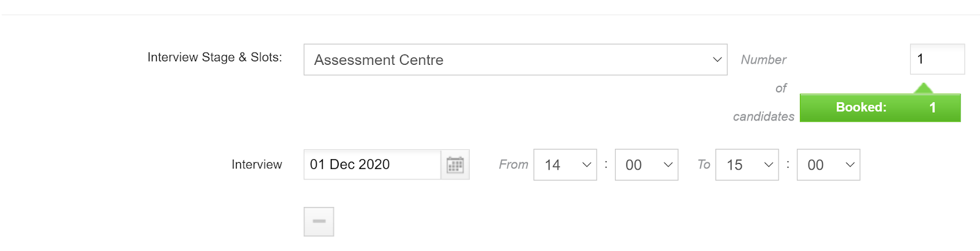The image size is (980, 251).
Task: Click the chevron in the Assessment Centre box
Action: (x=717, y=59)
